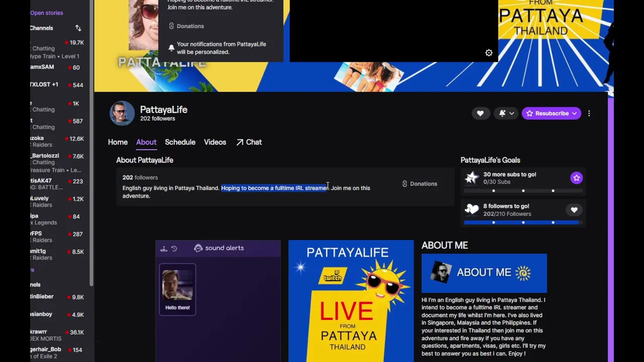Click the '8 followers to go!' text
The width and height of the screenshot is (644, 362).
tap(506, 206)
